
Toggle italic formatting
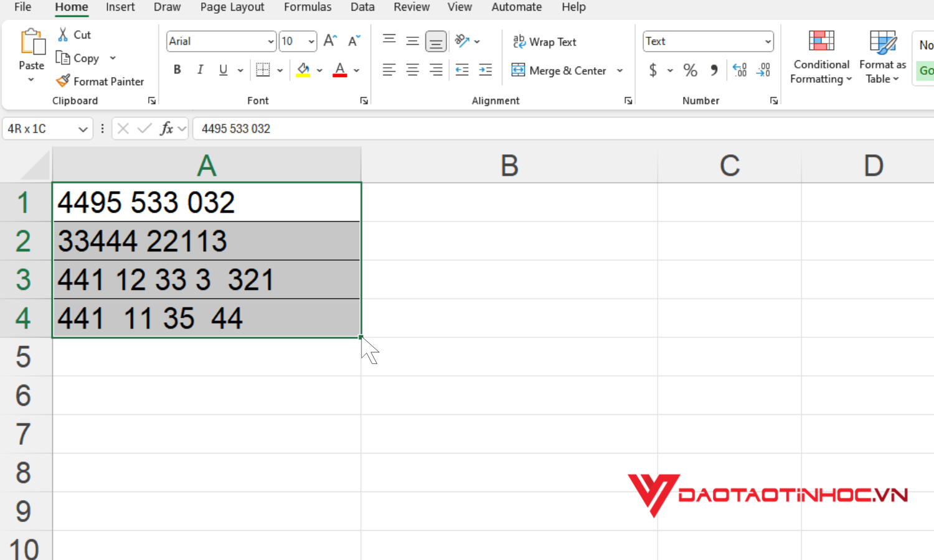point(200,70)
